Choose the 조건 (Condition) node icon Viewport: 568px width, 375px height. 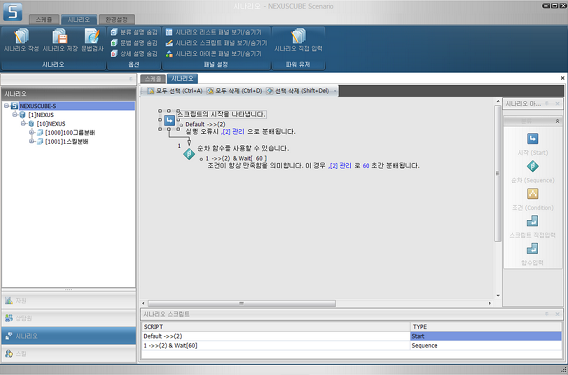pyautogui.click(x=532, y=194)
